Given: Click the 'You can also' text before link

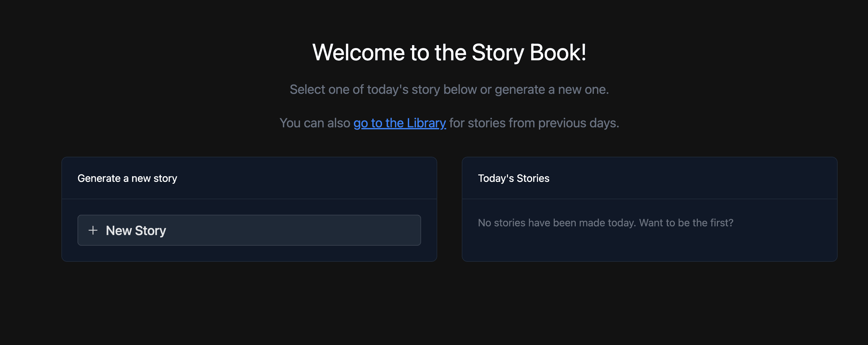Looking at the screenshot, I should click(315, 123).
